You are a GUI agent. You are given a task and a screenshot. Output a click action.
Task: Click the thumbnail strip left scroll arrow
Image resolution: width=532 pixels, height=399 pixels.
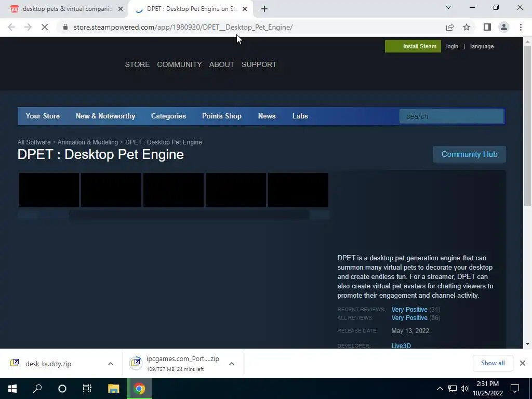(x=28, y=215)
